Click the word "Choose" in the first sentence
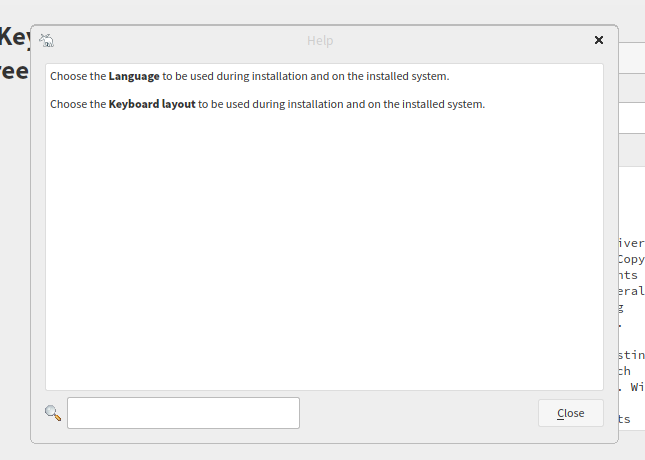Screen dimensions: 645x460 (68, 76)
